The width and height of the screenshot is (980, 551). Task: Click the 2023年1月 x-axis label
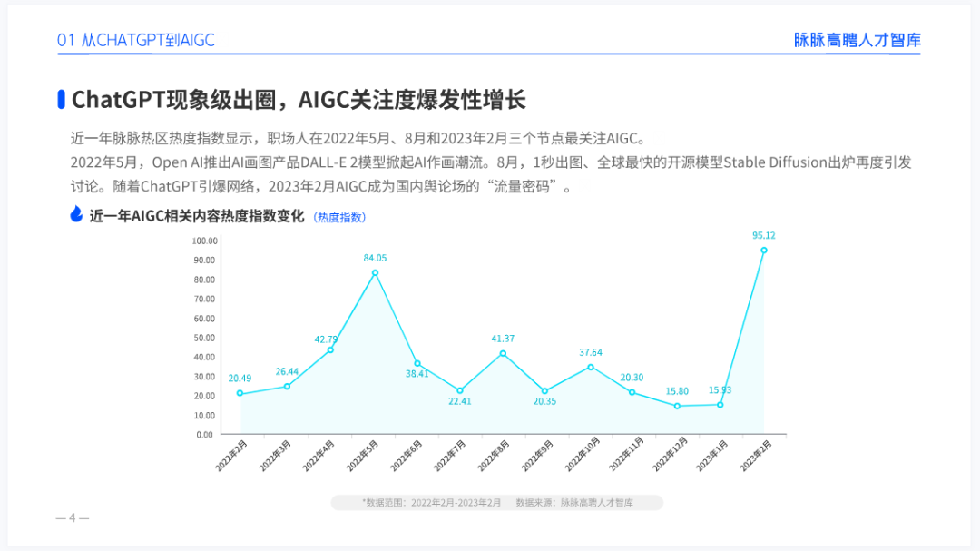[x=712, y=456]
